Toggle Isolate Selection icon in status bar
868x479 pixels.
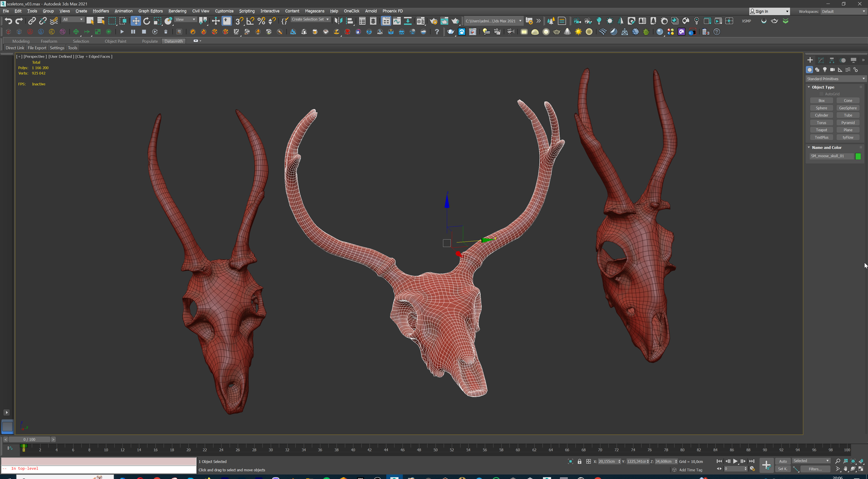pyautogui.click(x=570, y=461)
